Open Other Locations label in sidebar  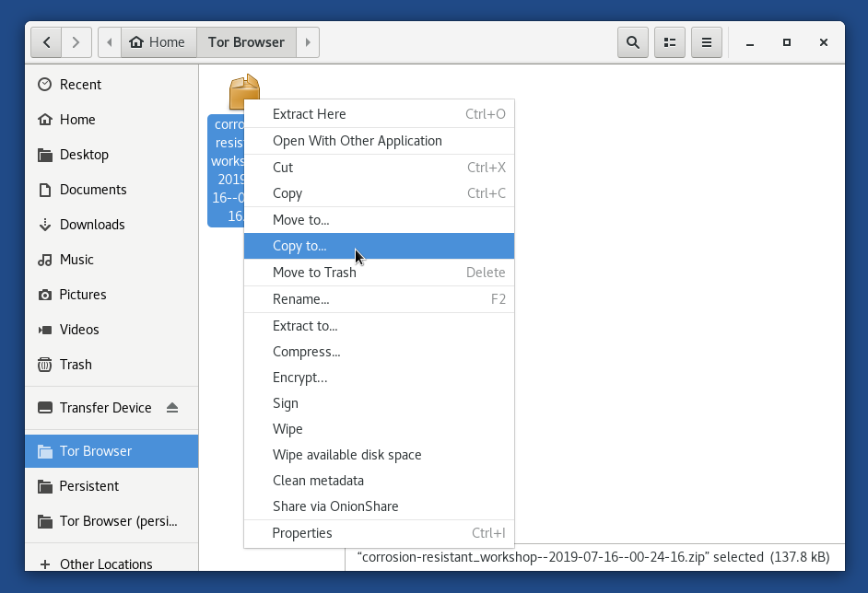coord(106,564)
